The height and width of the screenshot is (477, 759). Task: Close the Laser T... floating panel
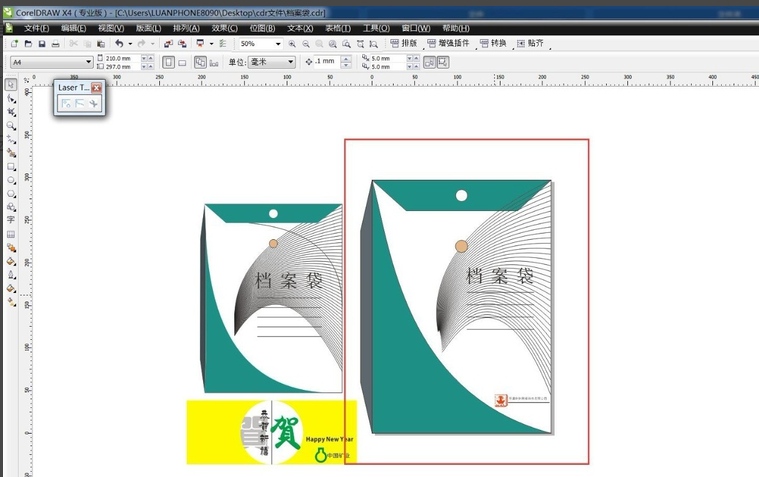click(97, 88)
